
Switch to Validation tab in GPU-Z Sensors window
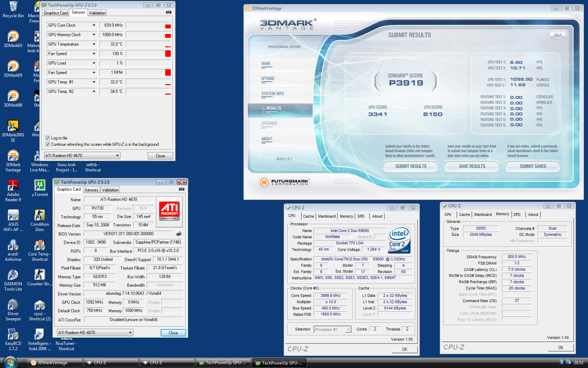click(x=97, y=13)
